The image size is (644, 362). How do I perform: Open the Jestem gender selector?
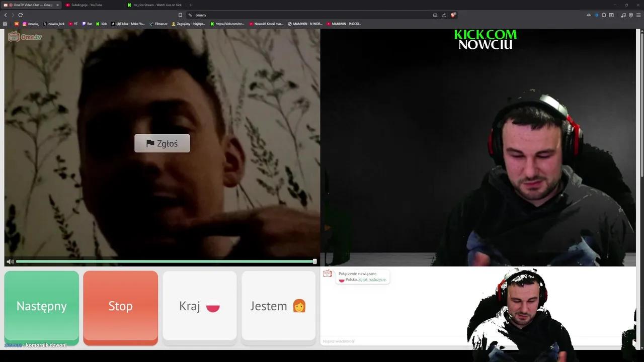(x=278, y=306)
